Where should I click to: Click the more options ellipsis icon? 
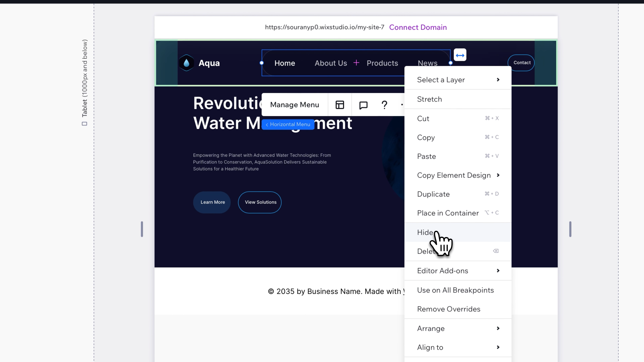coord(402,105)
